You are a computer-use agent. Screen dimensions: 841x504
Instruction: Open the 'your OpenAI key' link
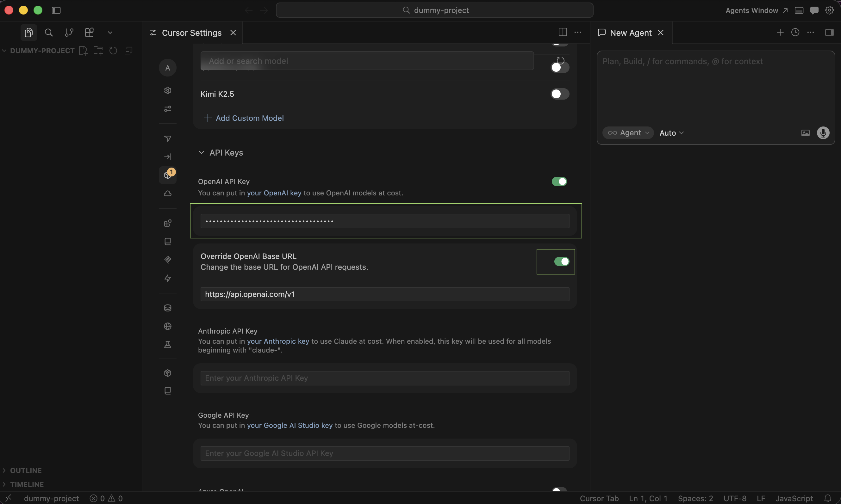[274, 193]
